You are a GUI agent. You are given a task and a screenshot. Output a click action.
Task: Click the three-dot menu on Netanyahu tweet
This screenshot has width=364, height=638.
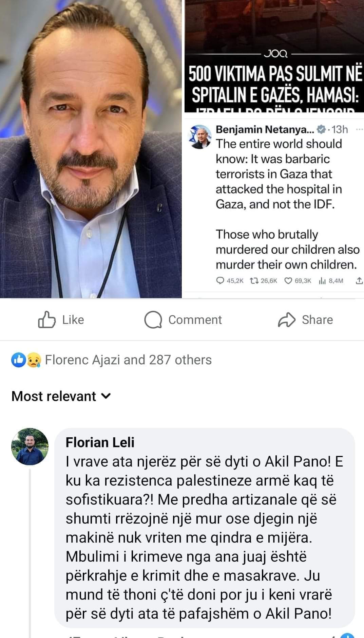point(360,129)
